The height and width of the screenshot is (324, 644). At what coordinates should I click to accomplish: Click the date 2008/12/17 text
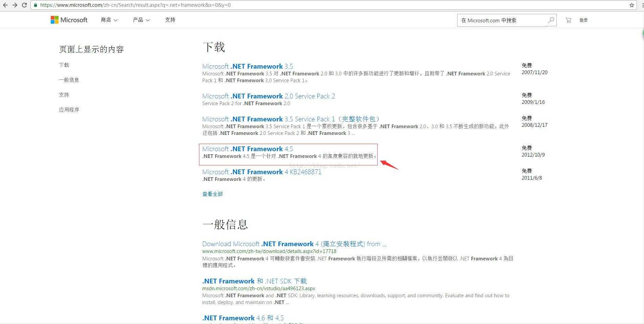(x=534, y=125)
